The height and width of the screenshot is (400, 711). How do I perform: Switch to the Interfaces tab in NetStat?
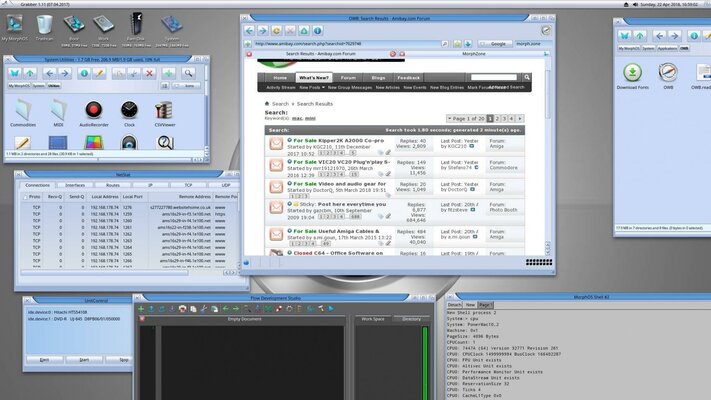point(75,185)
